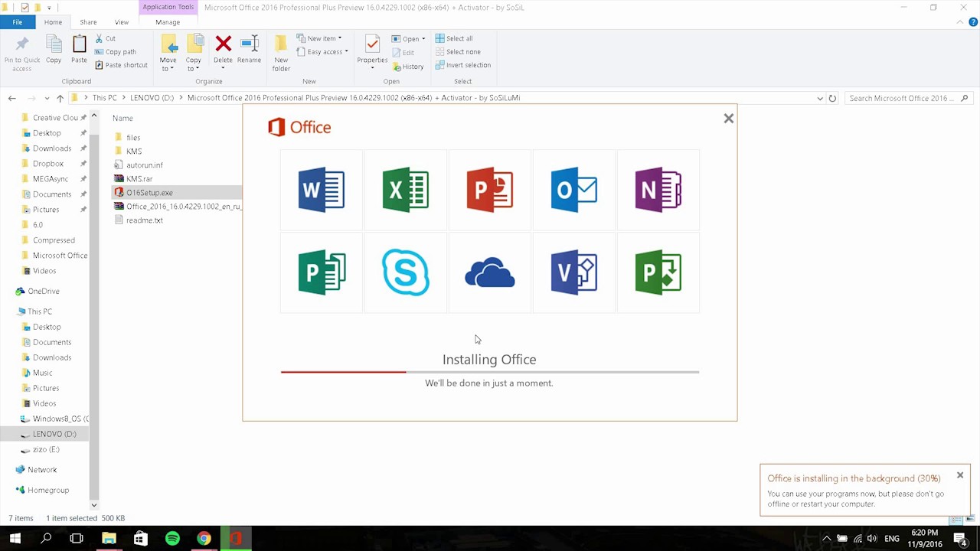Click the Application Tools contextual tab
The image size is (980, 551).
pyautogui.click(x=168, y=7)
